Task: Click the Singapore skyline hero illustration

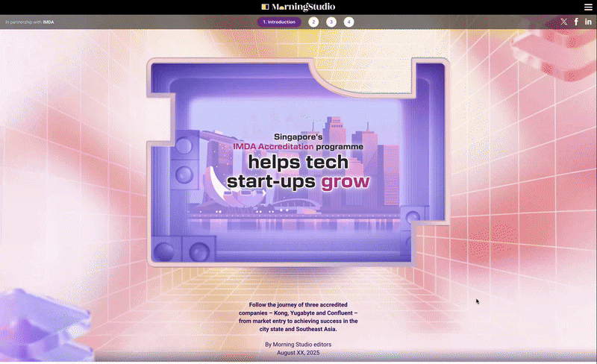Action: coord(298,162)
